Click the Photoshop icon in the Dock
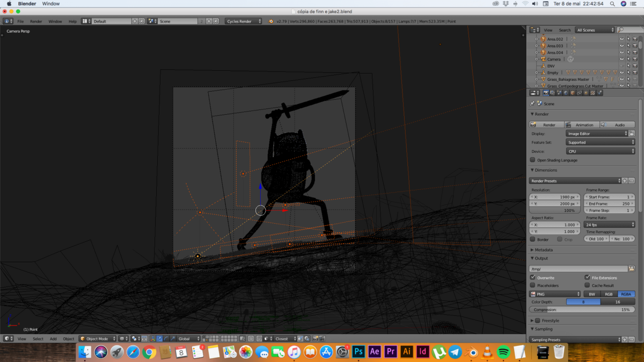Viewport: 644px width, 362px height. coord(358,352)
